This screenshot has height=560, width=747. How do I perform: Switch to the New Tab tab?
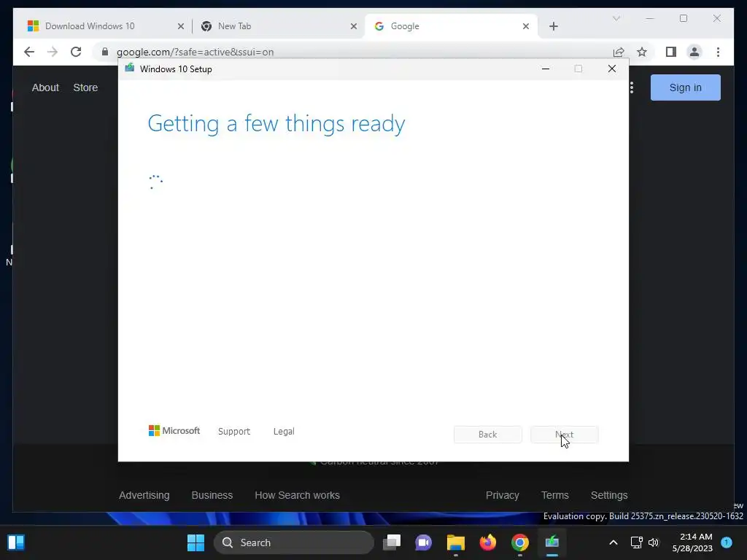pyautogui.click(x=279, y=26)
